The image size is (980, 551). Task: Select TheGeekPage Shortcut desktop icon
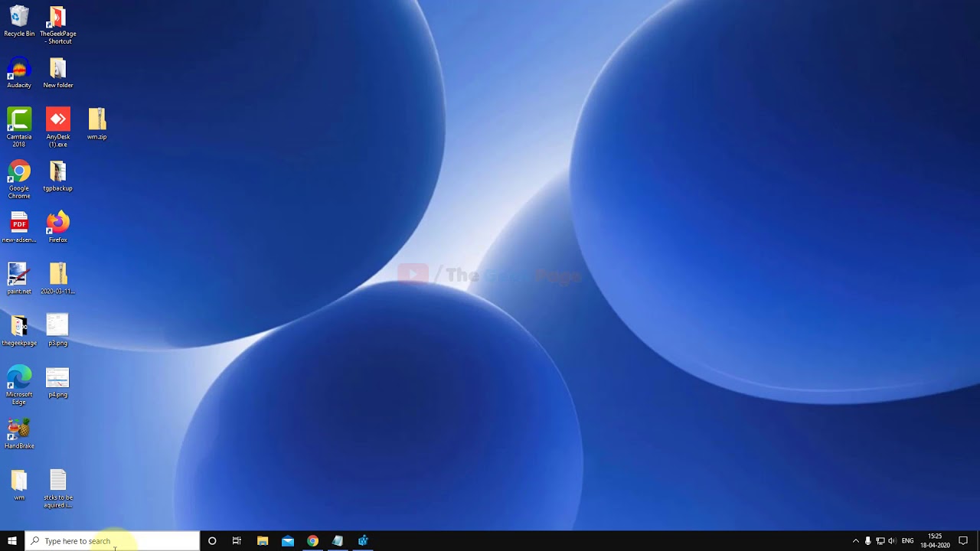pyautogui.click(x=58, y=25)
